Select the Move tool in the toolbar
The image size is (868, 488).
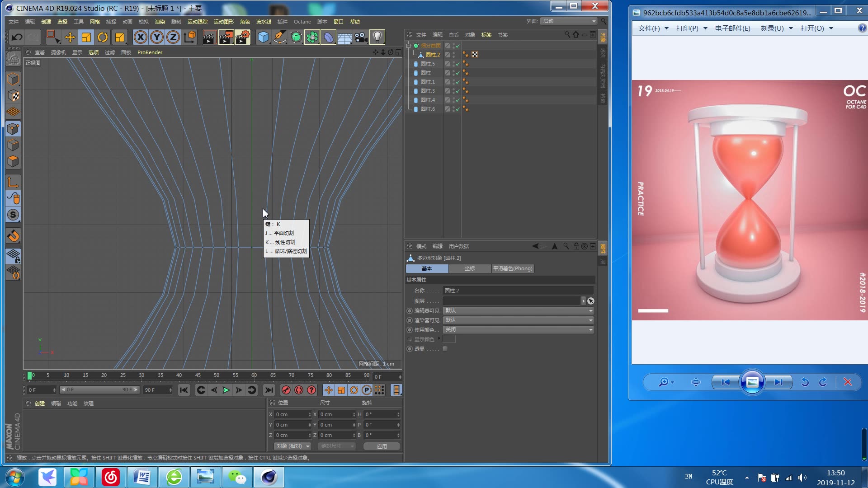pos(70,37)
